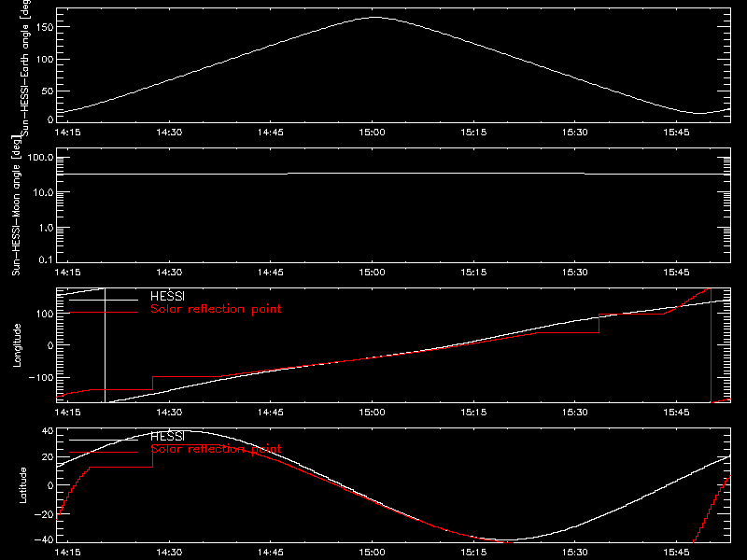Image resolution: width=747 pixels, height=560 pixels.
Task: Select 15:45 label under Latitude plot
Action: click(676, 553)
